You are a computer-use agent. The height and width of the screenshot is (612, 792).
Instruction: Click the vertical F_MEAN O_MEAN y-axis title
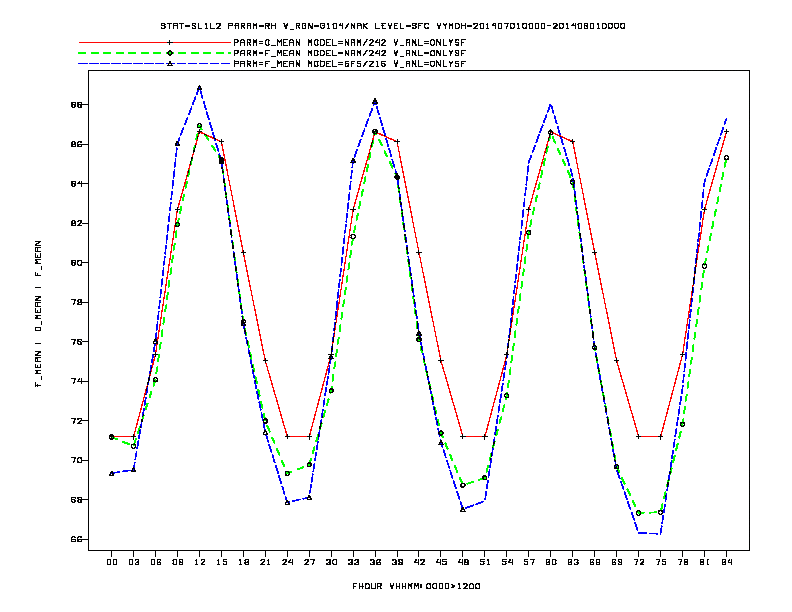pos(38,314)
